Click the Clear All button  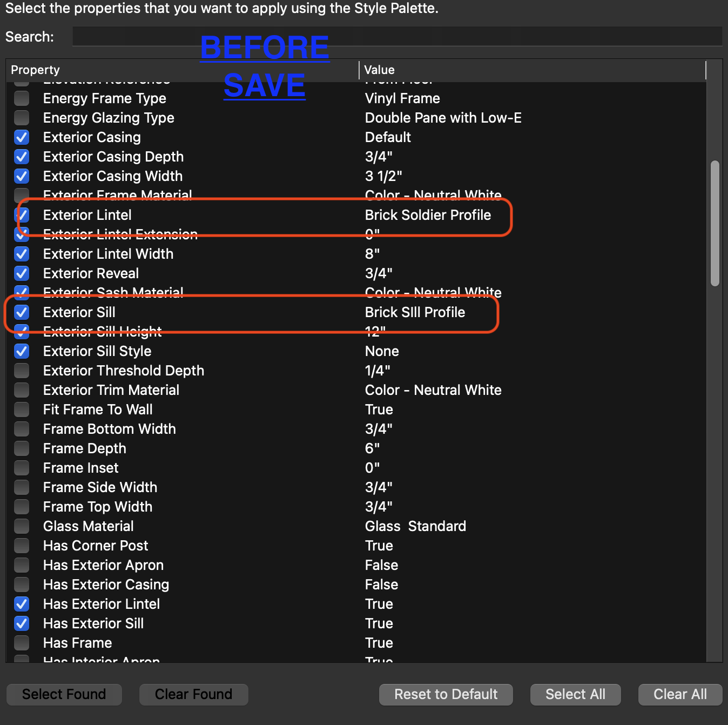click(680, 694)
